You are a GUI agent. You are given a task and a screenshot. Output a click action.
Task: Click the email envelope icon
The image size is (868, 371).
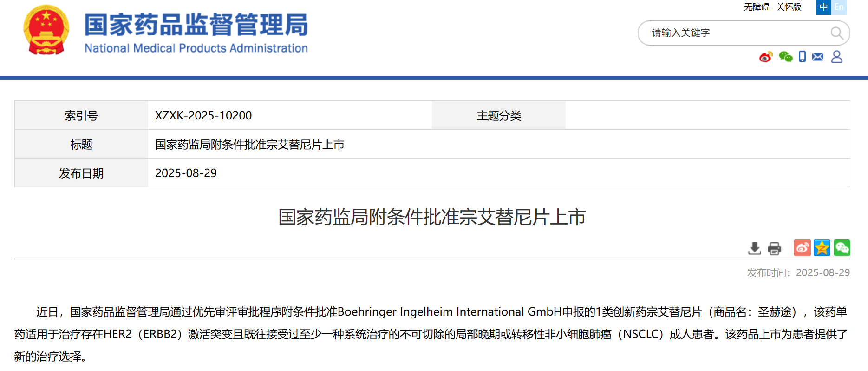[x=818, y=57]
